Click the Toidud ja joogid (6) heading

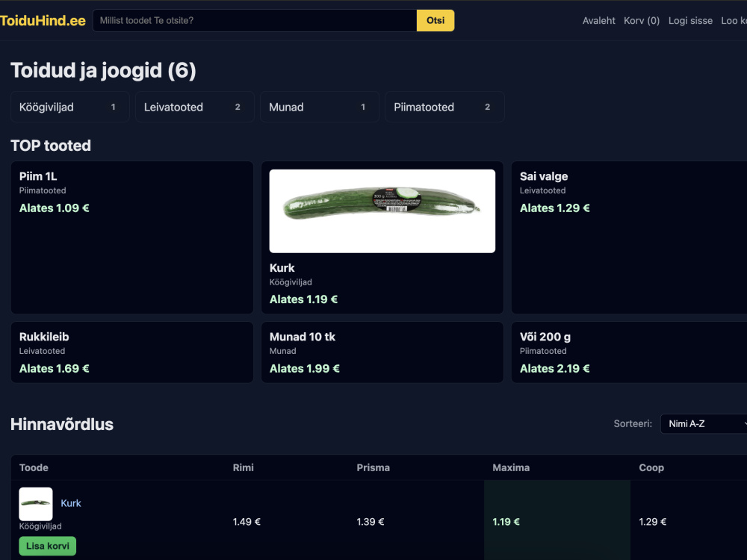pyautogui.click(x=103, y=70)
